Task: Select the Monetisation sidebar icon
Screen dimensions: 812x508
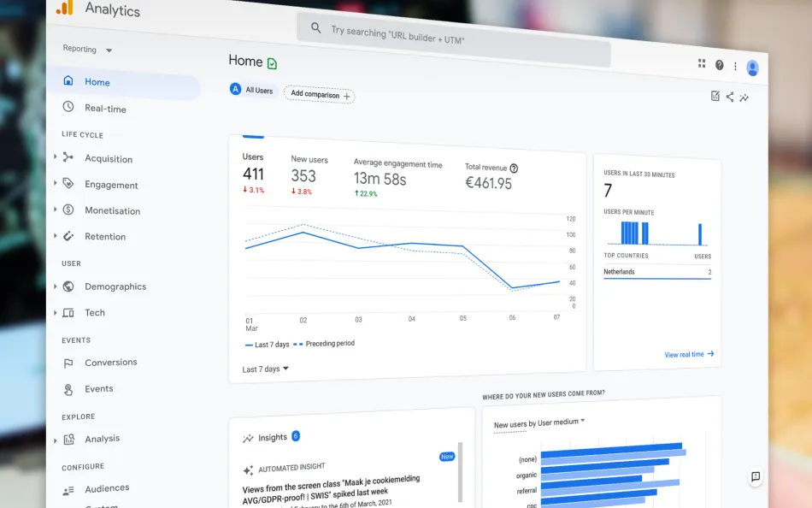Action: point(68,210)
